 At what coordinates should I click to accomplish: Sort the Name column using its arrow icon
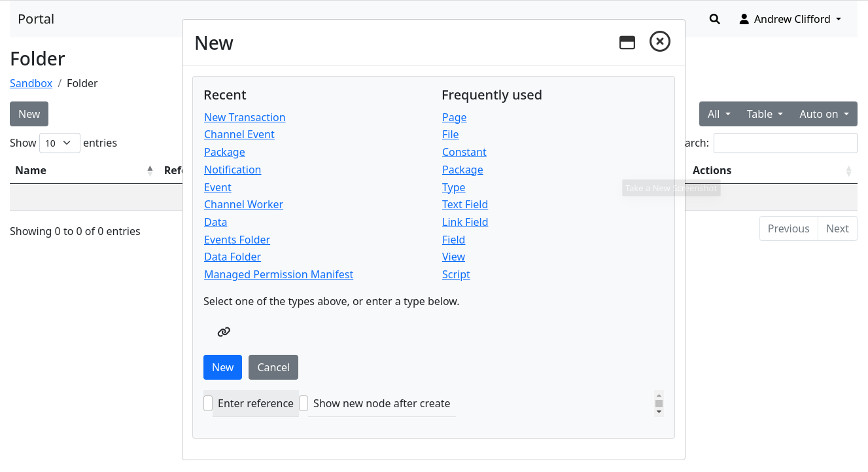coord(150,170)
